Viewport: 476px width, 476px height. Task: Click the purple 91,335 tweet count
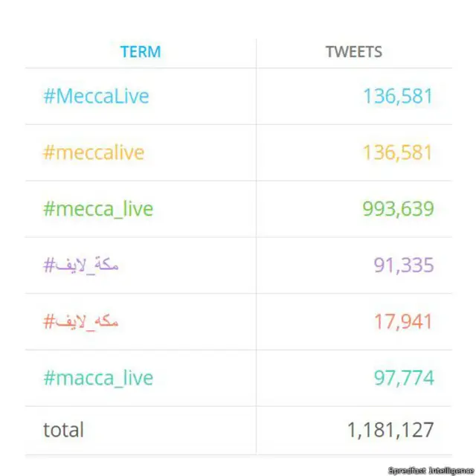pyautogui.click(x=403, y=265)
